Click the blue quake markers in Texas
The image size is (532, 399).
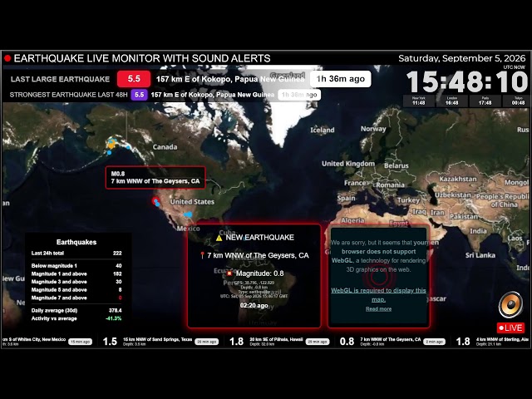[188, 214]
